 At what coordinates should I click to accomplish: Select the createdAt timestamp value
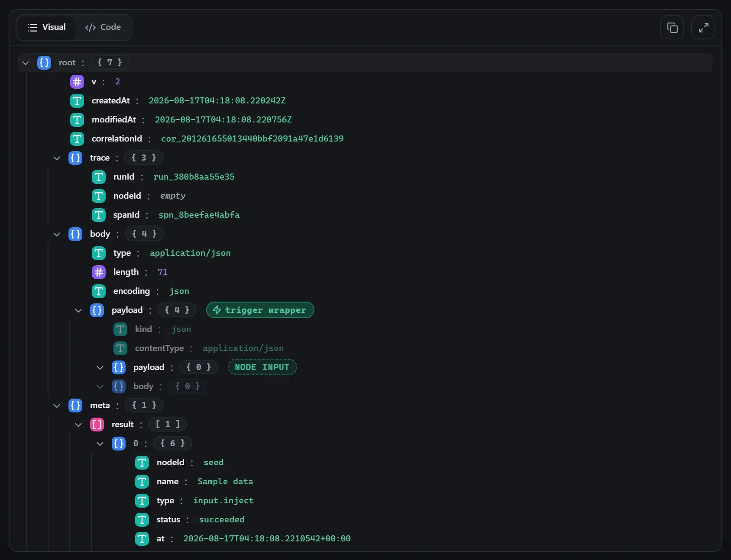pos(217,100)
